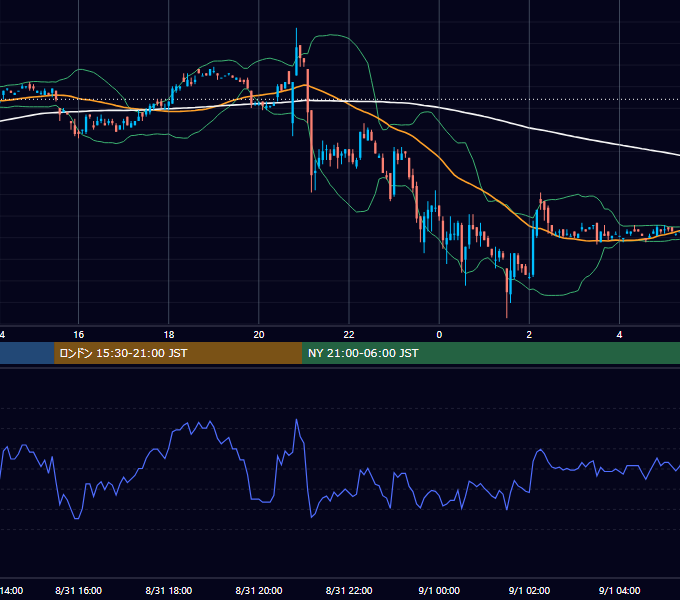
Task: Click the 9/1 00:00 date label
Action: 439,590
